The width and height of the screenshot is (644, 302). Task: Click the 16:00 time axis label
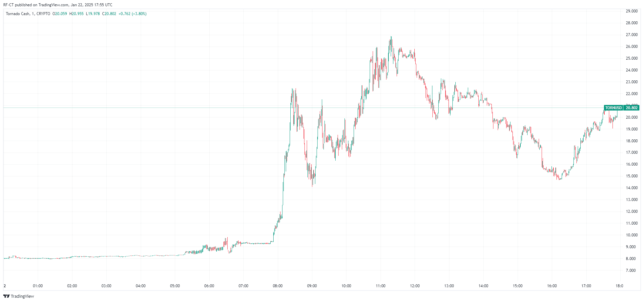[552, 286]
